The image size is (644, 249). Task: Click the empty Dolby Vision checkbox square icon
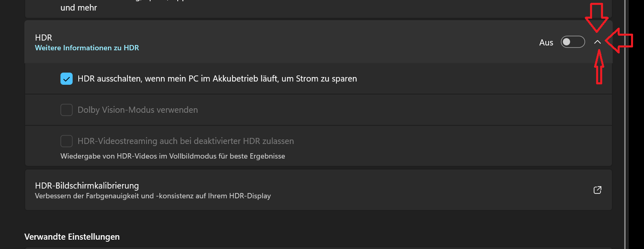pos(66,109)
